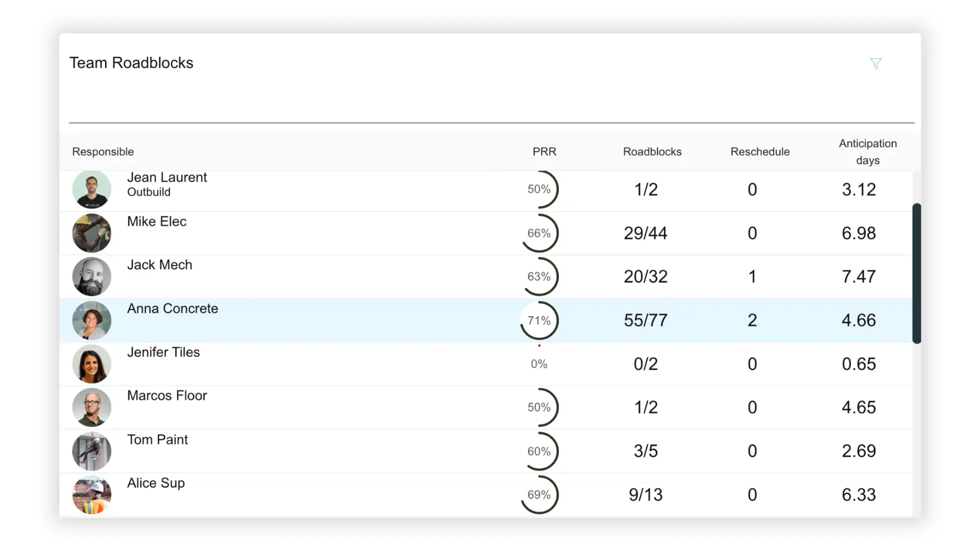Select the name Marcos Floor

167,396
